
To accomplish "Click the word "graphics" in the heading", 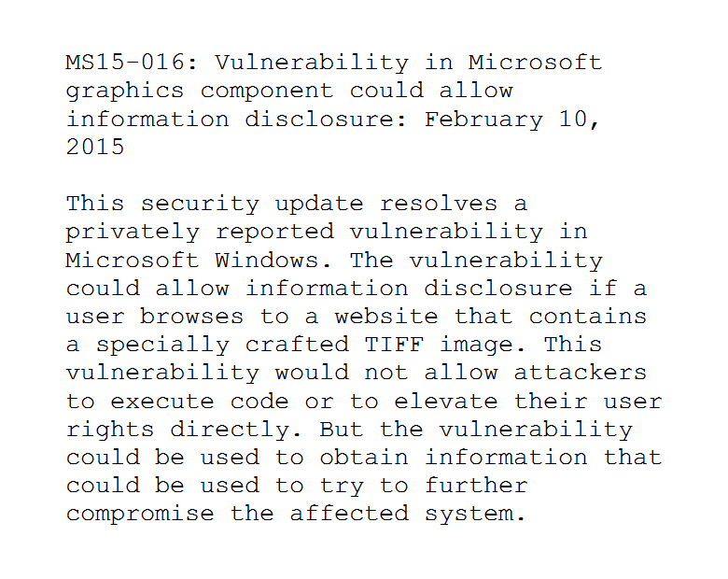I will (125, 92).
